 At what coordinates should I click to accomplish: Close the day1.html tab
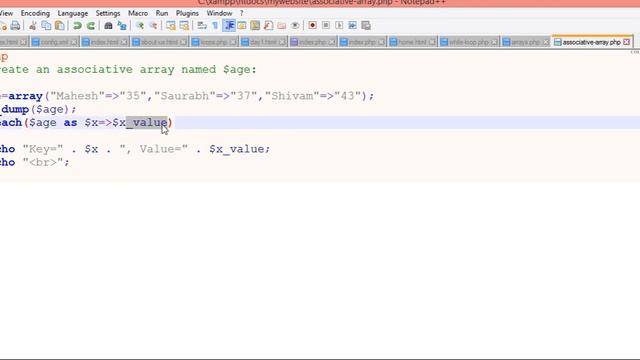282,42
